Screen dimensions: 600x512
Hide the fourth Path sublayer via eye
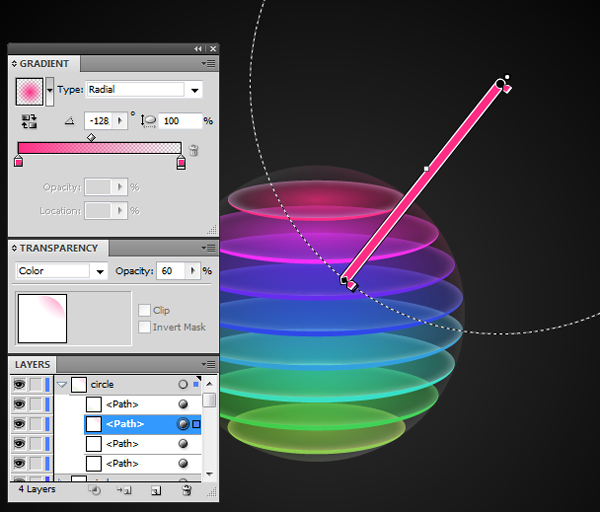(20, 464)
